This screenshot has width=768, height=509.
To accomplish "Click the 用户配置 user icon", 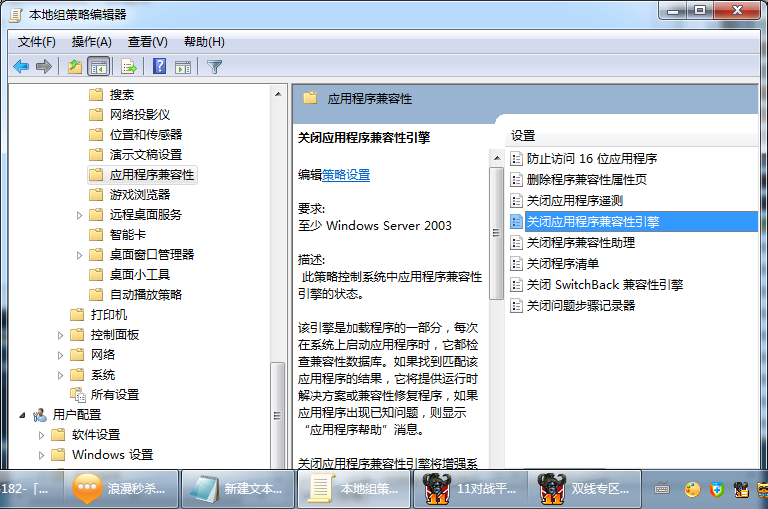I will pos(40,415).
